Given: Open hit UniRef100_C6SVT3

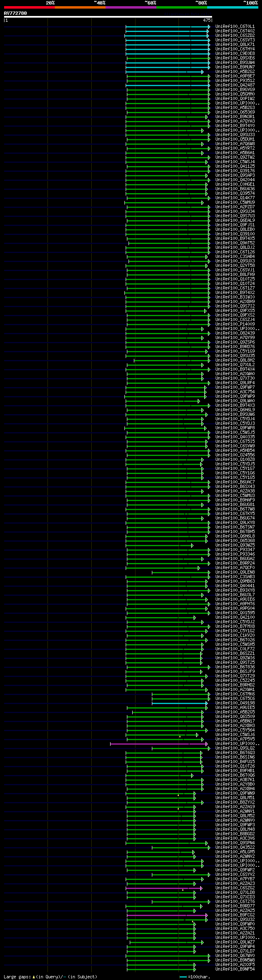Looking at the screenshot, I should 235,40.
